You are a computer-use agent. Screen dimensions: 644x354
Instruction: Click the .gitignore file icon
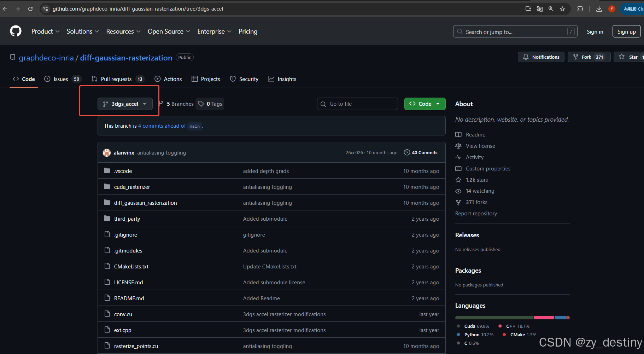[107, 234]
